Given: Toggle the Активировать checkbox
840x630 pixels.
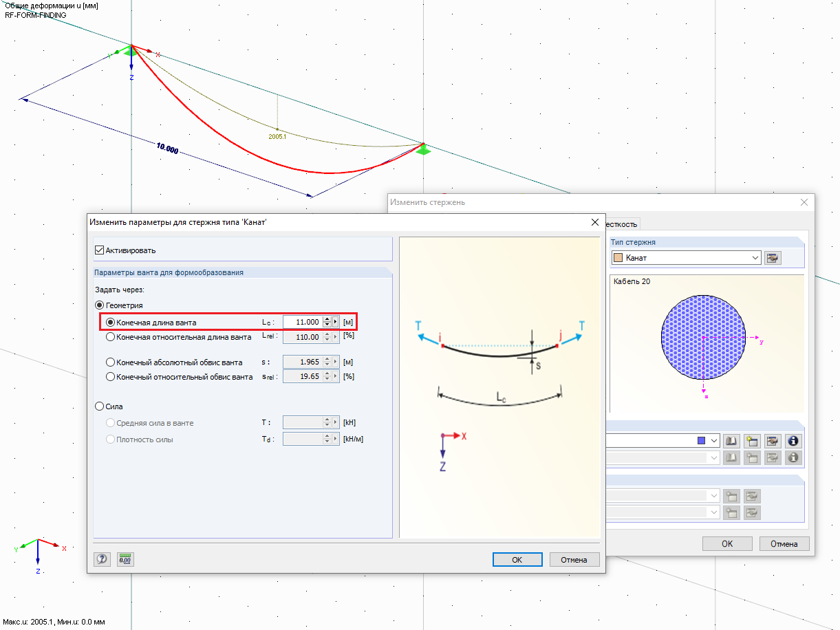Looking at the screenshot, I should pyautogui.click(x=99, y=250).
